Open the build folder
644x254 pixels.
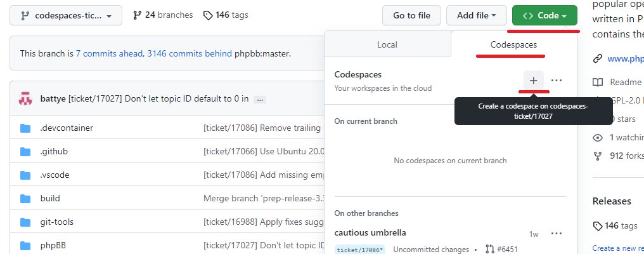[50, 198]
